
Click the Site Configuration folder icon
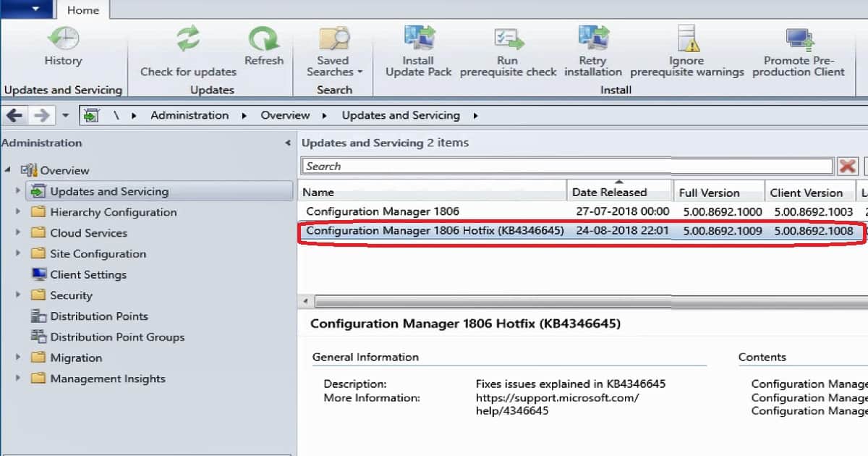[x=38, y=254]
